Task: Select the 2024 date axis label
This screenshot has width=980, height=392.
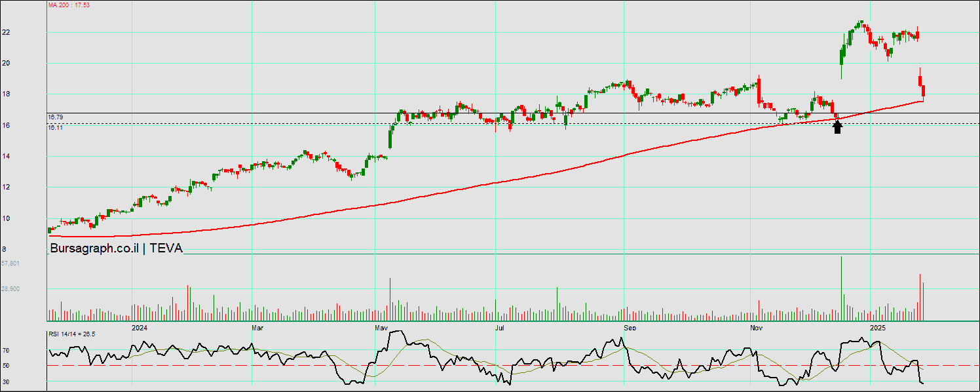Action: point(139,327)
